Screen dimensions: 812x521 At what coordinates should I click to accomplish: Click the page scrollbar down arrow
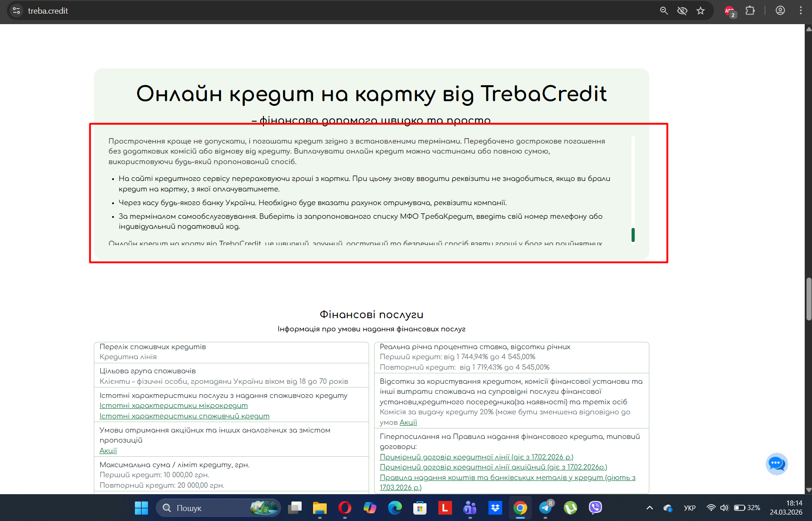click(x=809, y=490)
